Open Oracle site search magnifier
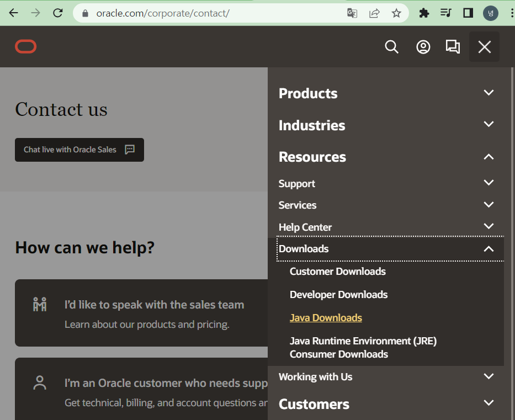515x420 pixels. tap(391, 46)
